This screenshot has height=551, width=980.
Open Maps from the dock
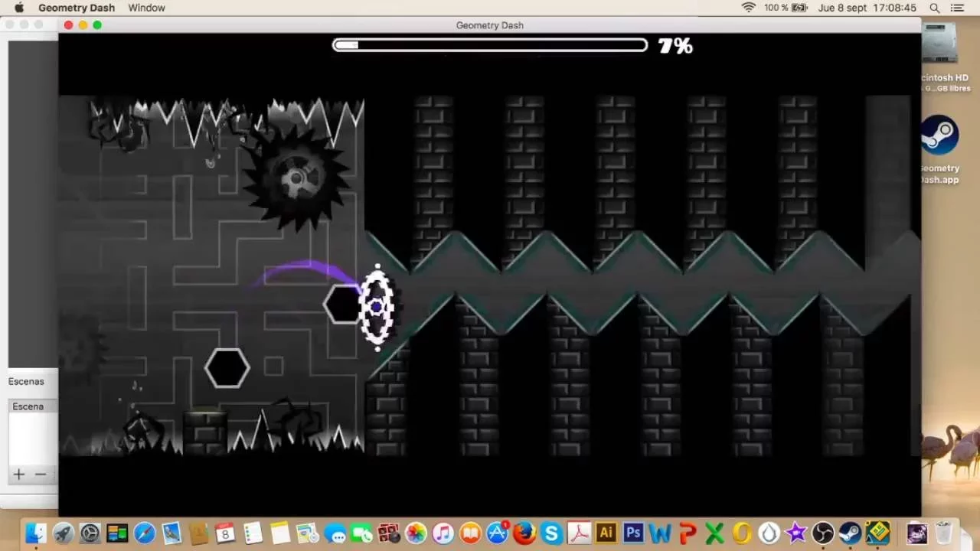[307, 533]
